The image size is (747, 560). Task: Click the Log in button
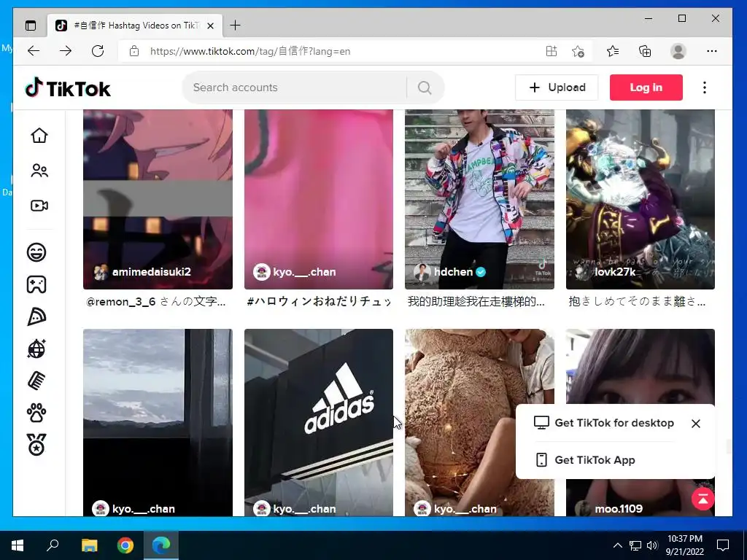(646, 87)
